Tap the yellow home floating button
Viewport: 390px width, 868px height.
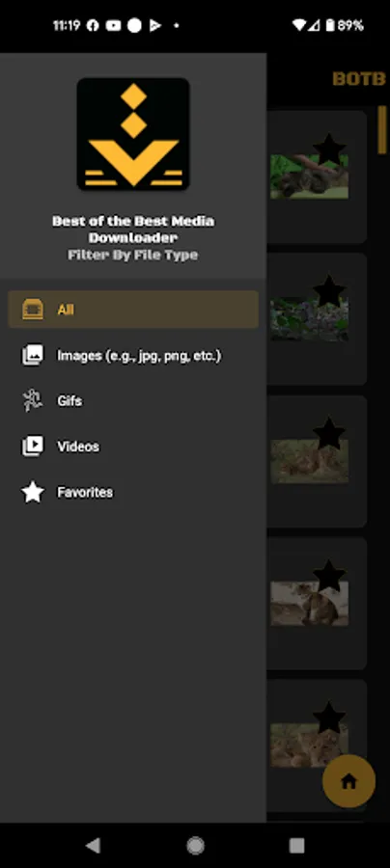349,781
